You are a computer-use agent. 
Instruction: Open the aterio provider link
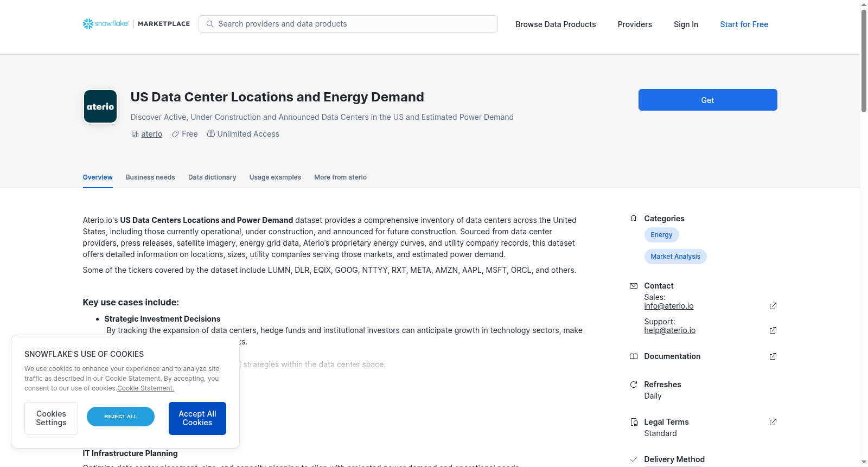[151, 134]
